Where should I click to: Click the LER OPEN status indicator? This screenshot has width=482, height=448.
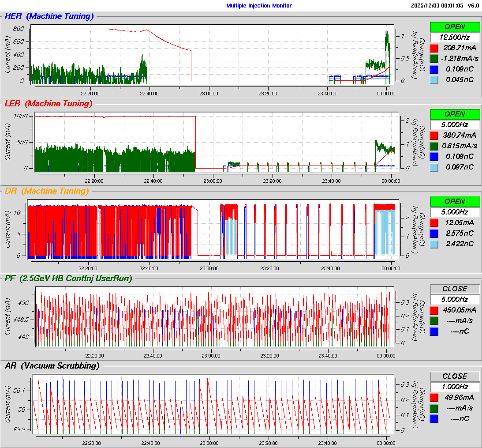click(x=455, y=114)
